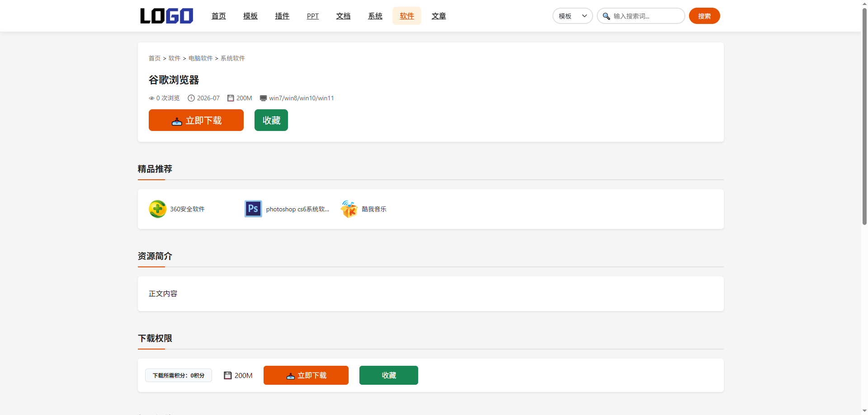Select the highlighted 软件 nav item
The width and height of the screenshot is (868, 415).
coord(406,16)
